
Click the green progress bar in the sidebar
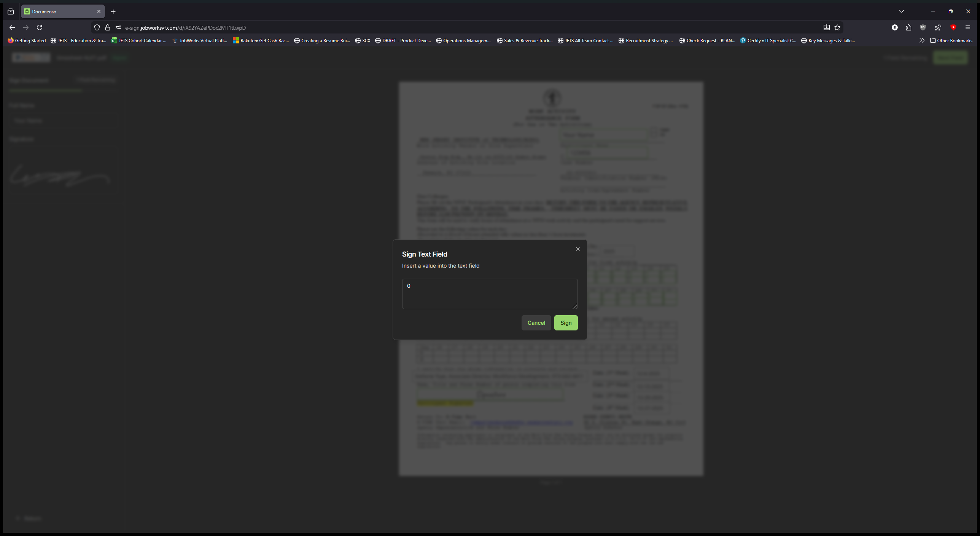coord(45,90)
